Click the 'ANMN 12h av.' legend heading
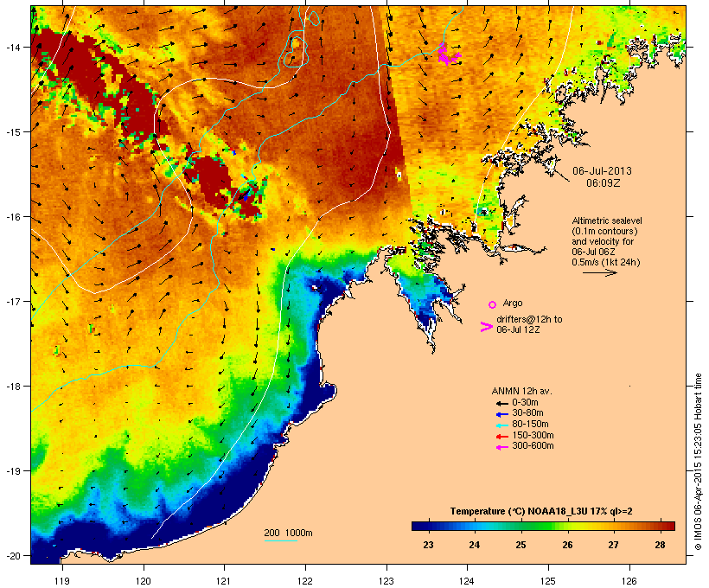Viewport: 709px width, 588px height. click(521, 391)
